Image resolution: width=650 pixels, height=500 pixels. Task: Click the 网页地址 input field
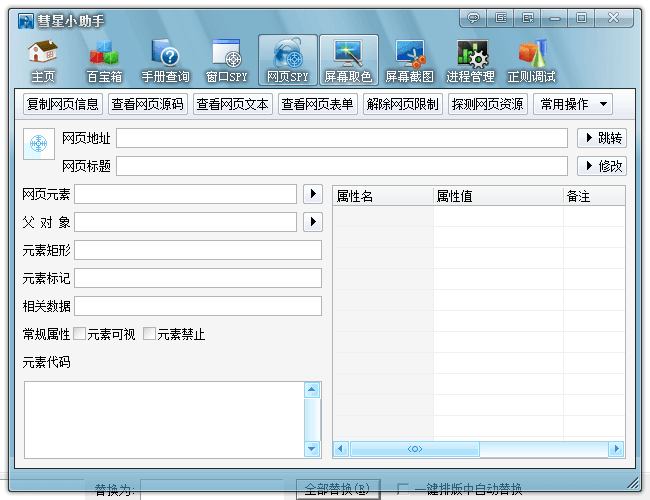point(341,138)
